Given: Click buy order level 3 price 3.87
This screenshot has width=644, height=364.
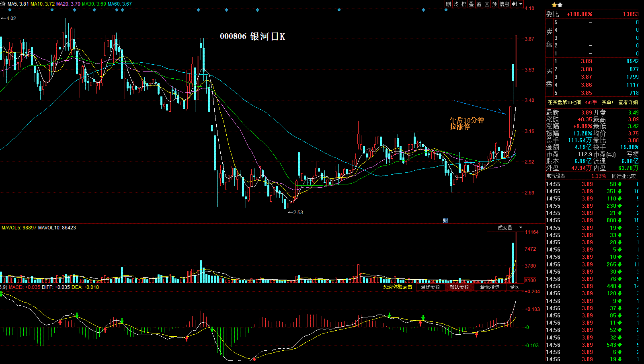Looking at the screenshot, I should coord(587,77).
